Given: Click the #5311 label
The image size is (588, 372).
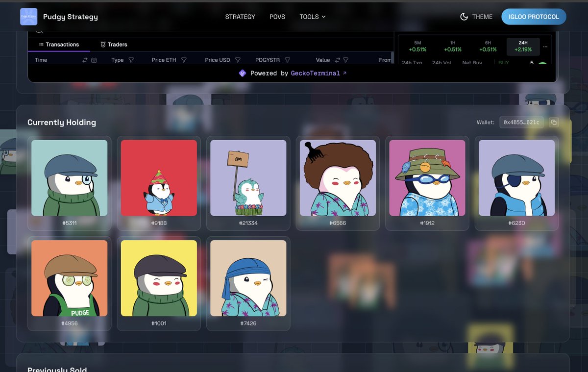Looking at the screenshot, I should 70,223.
